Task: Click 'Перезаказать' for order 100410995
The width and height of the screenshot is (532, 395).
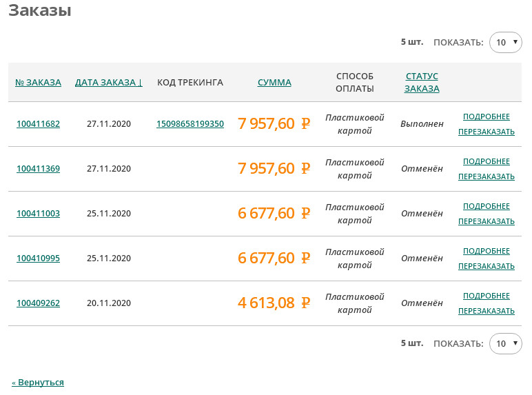Action: 487,266
